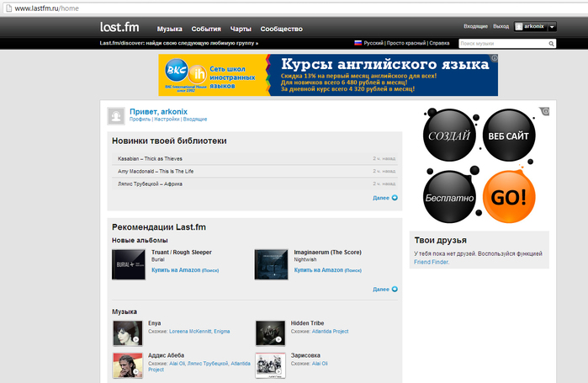Open the Аддис Абеба artist name

pos(166,355)
